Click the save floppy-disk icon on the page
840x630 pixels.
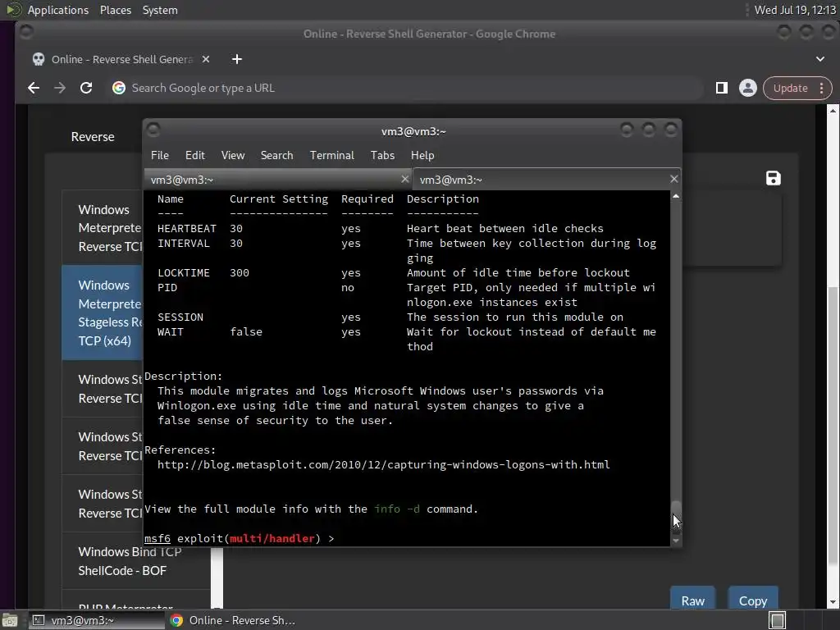click(x=773, y=178)
